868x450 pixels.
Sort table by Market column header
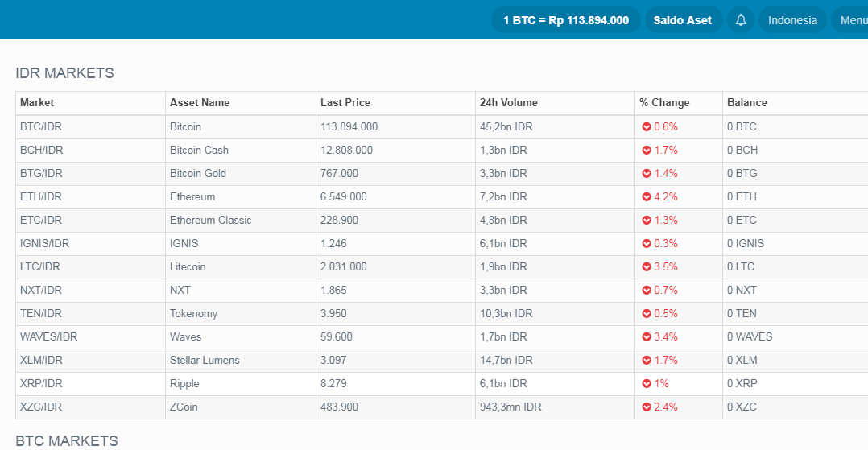[x=37, y=103]
